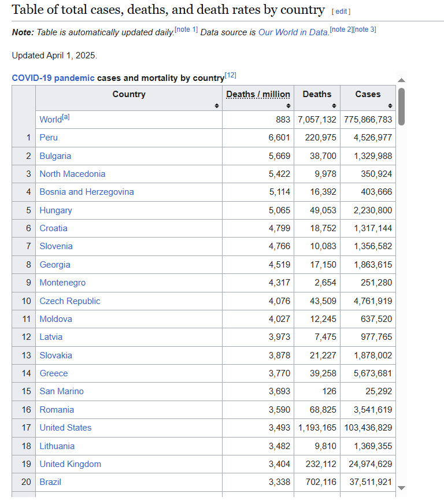Click the scroll down arrow of table
Viewport: 444px width, 504px height.
pos(401,488)
